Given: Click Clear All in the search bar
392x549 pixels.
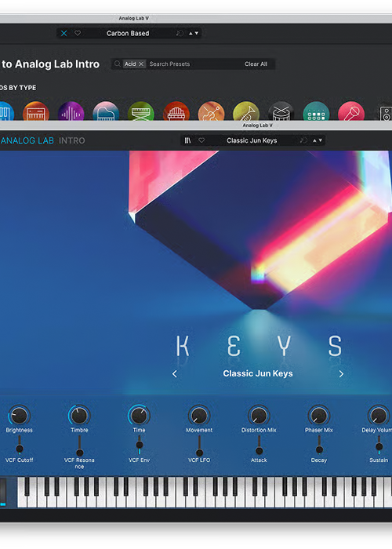Looking at the screenshot, I should coord(256,64).
